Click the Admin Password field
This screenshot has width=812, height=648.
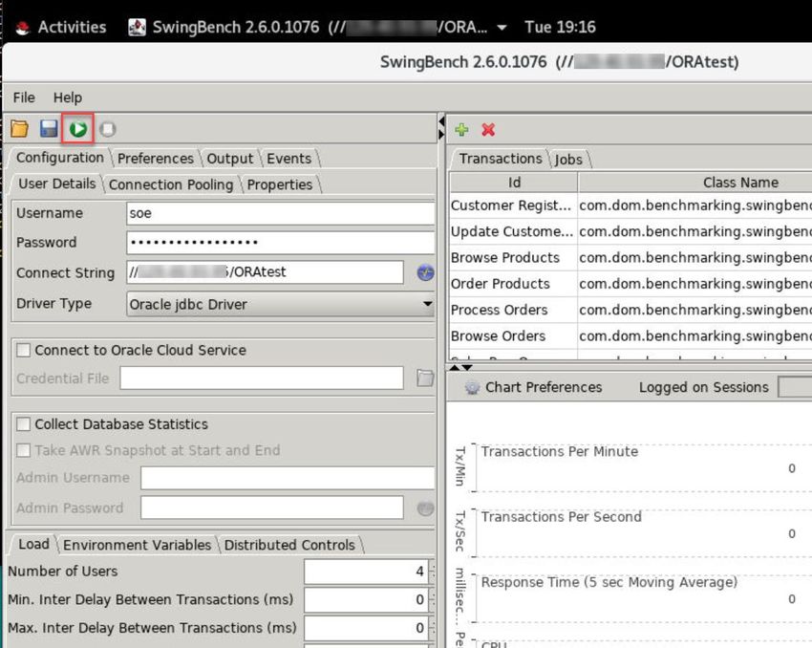coord(272,508)
